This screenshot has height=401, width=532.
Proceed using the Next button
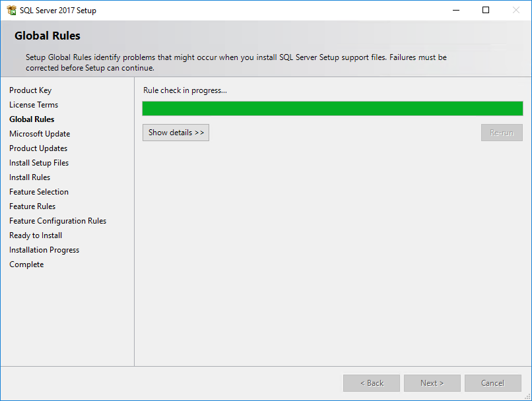click(x=432, y=383)
